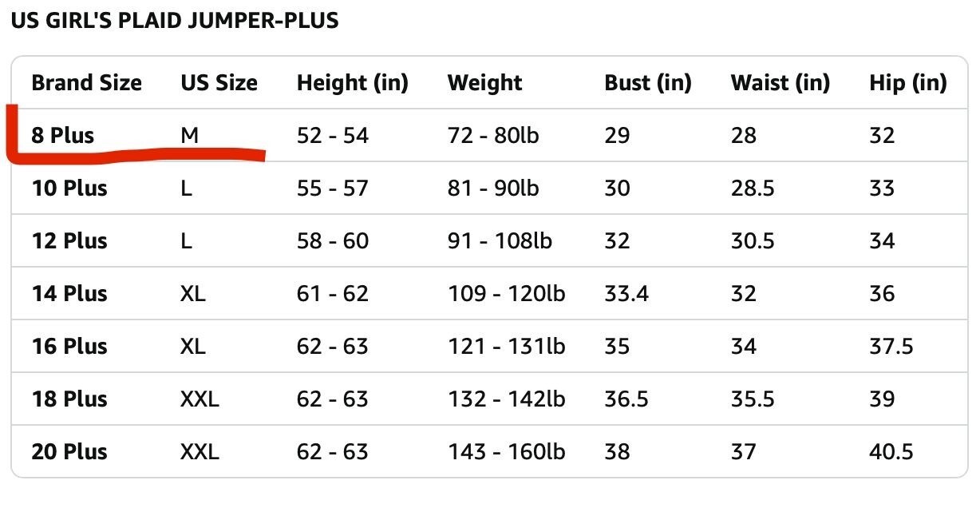This screenshot has height=508, width=980.
Task: Click the 8 Plus brand size cell
Action: [x=63, y=136]
